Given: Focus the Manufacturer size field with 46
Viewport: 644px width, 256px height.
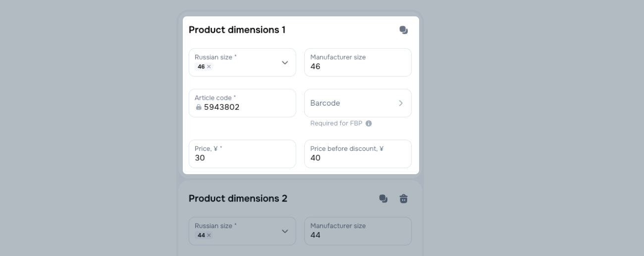Looking at the screenshot, I should [x=358, y=66].
